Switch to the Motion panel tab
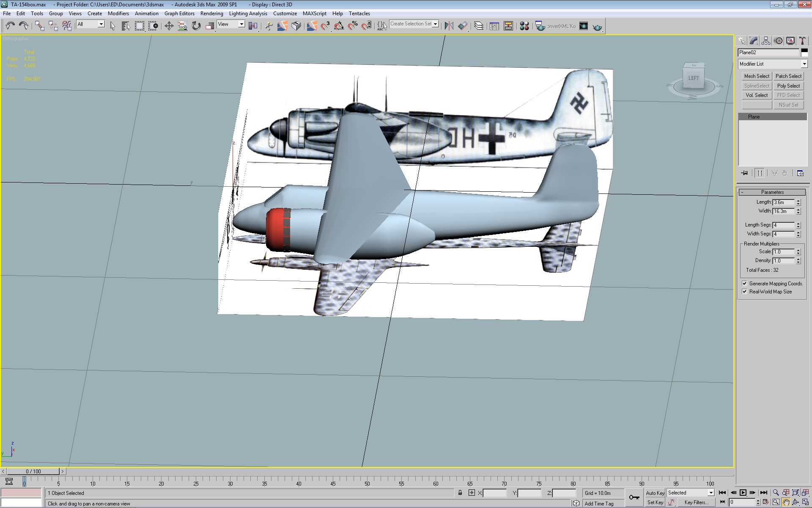The width and height of the screenshot is (812, 508). (x=778, y=41)
